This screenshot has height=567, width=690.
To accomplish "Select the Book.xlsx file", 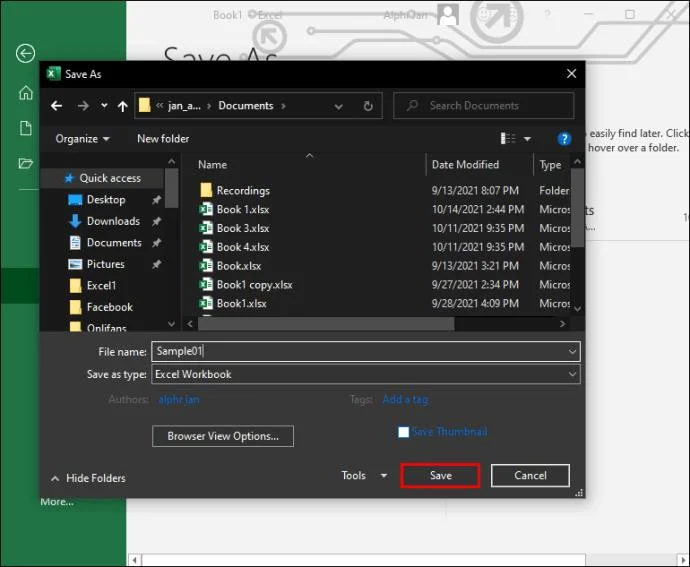I will point(231,266).
